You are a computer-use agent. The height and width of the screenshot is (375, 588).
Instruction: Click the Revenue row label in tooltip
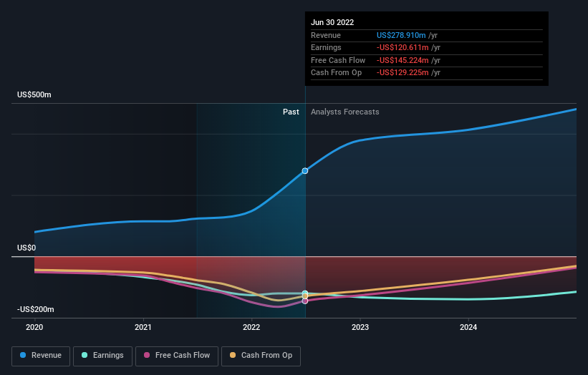pos(326,35)
